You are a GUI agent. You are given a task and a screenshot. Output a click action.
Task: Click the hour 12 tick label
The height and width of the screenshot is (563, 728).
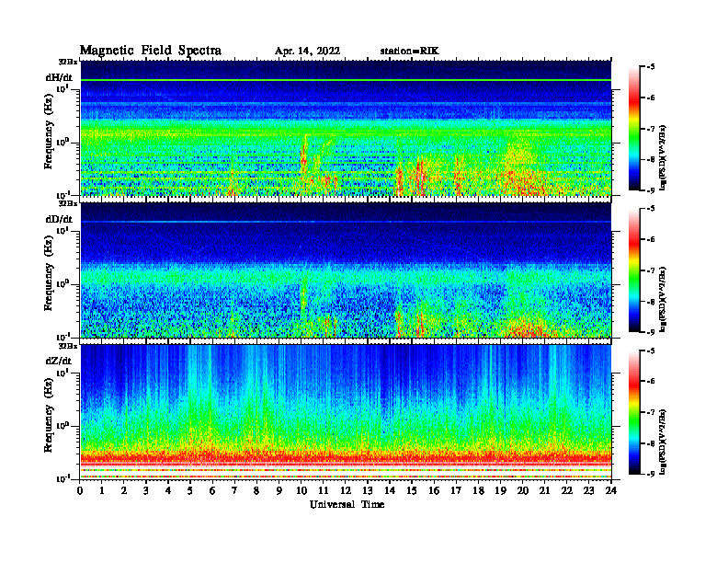click(x=346, y=490)
